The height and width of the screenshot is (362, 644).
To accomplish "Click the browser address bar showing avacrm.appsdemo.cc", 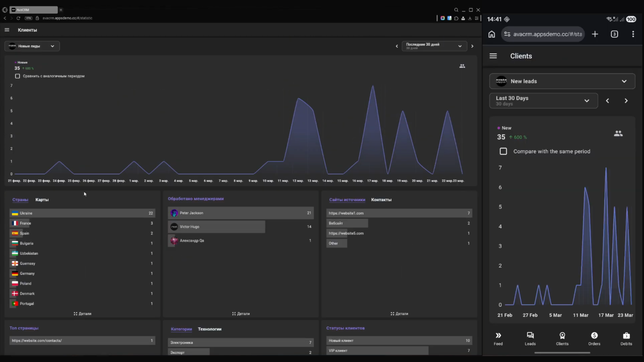I will [x=67, y=18].
